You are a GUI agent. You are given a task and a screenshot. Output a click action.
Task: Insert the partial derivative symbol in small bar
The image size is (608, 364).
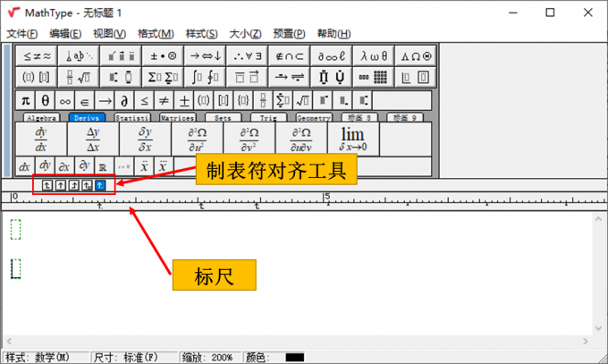pos(124,101)
